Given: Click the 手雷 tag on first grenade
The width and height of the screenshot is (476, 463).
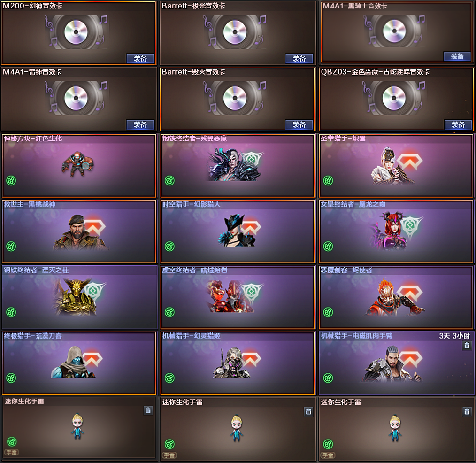Looking at the screenshot, I should (x=12, y=453).
